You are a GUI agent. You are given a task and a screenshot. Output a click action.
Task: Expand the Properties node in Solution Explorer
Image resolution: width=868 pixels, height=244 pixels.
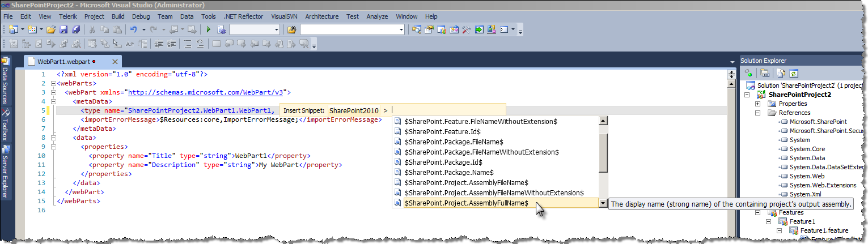pos(757,104)
